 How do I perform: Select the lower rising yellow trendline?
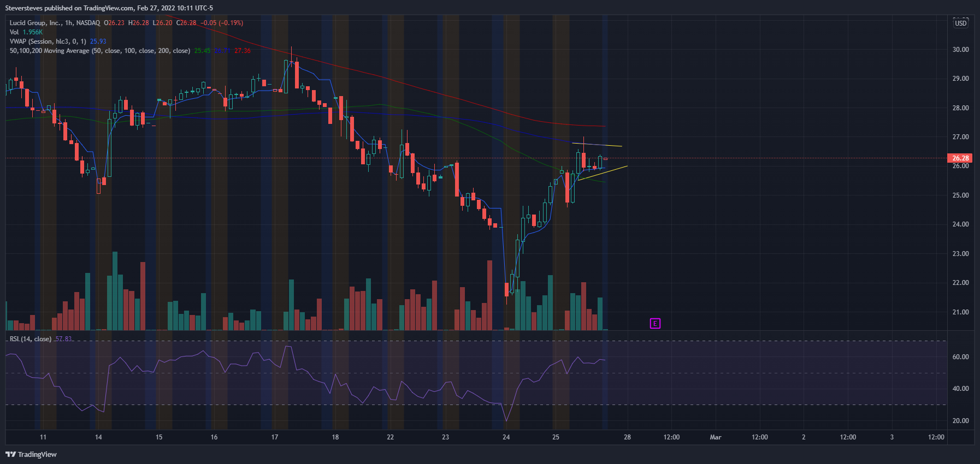point(603,173)
